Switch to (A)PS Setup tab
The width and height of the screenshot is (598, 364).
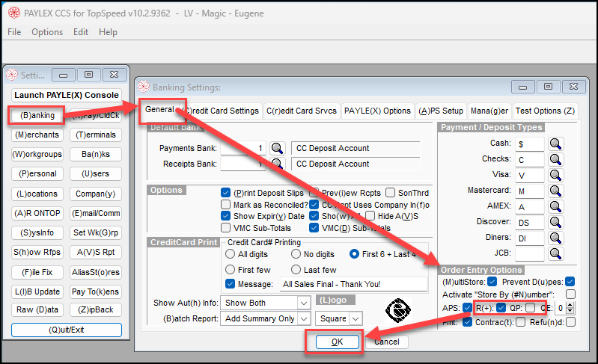coord(441,111)
